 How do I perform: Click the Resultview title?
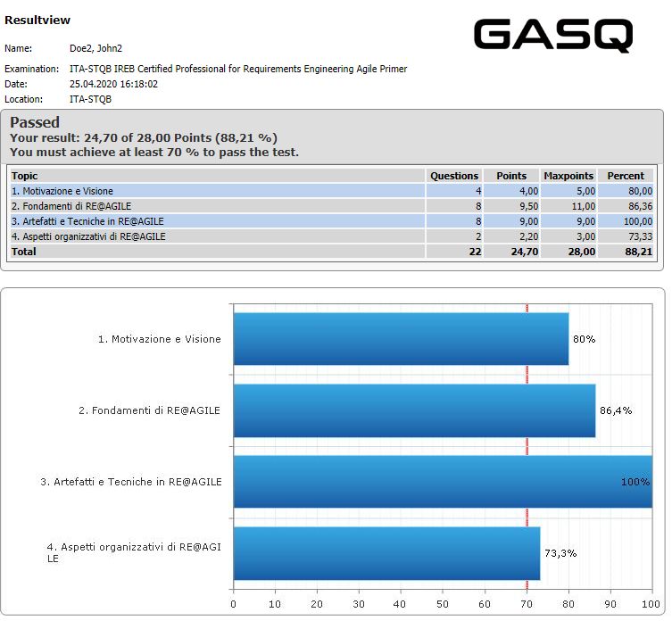(x=37, y=20)
